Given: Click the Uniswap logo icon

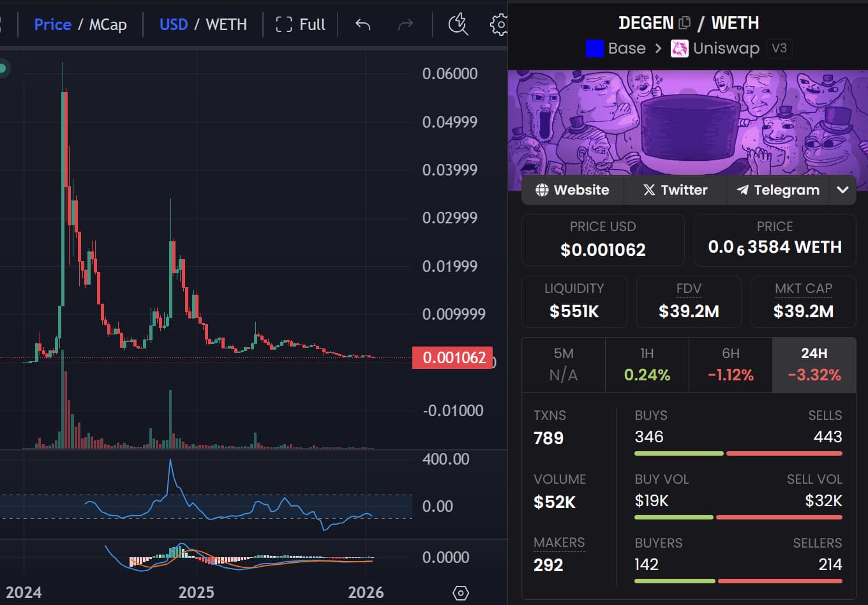Looking at the screenshot, I should click(679, 49).
